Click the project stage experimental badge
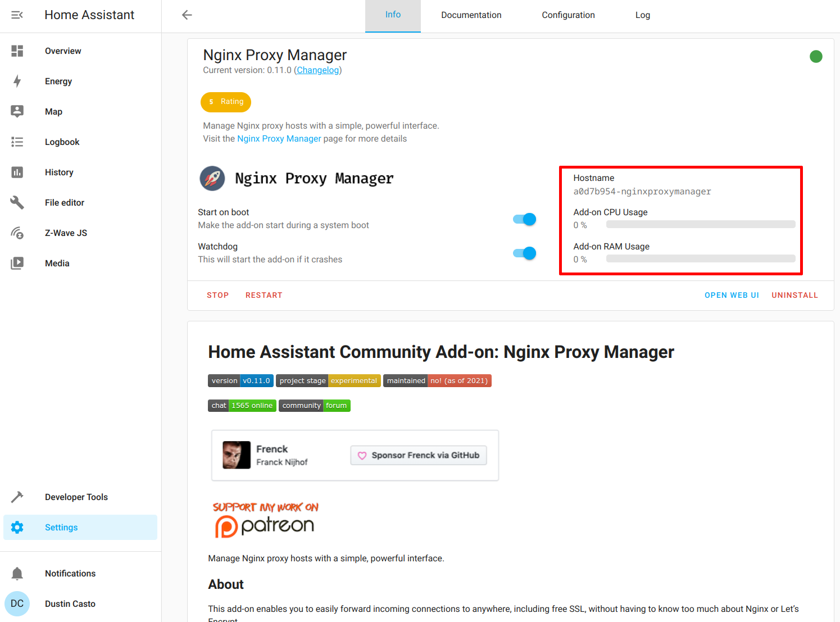 tap(328, 381)
